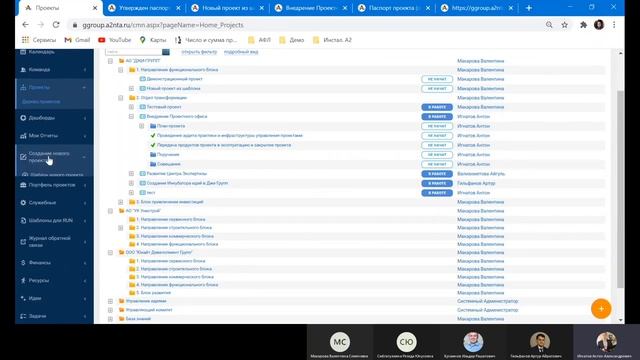Collapse the 2. Офис трансформации node

tap(120, 98)
